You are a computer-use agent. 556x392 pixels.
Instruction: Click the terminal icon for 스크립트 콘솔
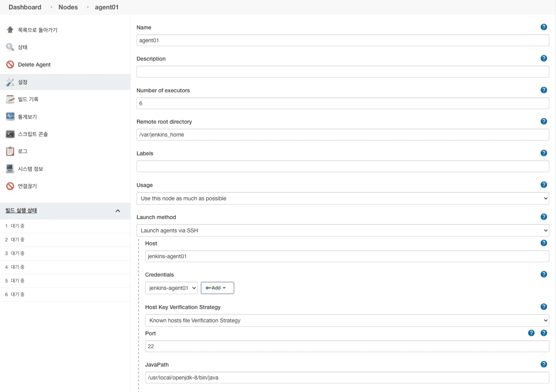10,134
